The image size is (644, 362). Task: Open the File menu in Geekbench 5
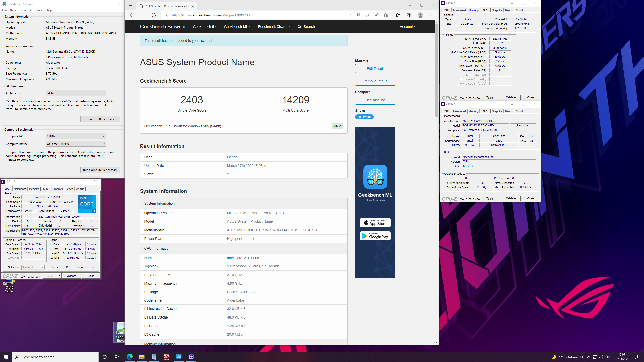pos(4,10)
